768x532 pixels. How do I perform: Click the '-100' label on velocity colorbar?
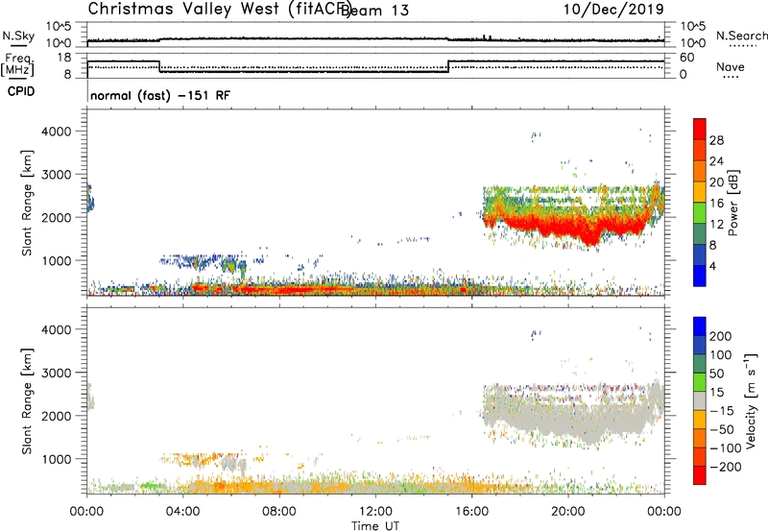pyautogui.click(x=725, y=448)
